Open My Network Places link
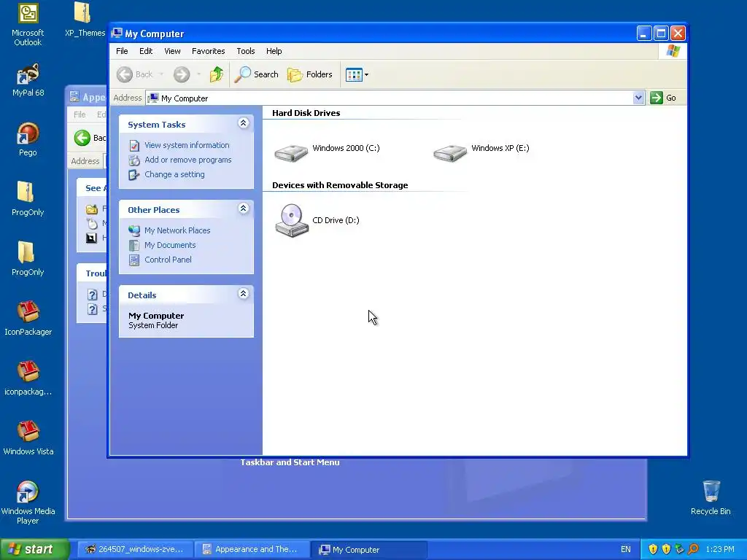This screenshot has height=560, width=747. (177, 230)
